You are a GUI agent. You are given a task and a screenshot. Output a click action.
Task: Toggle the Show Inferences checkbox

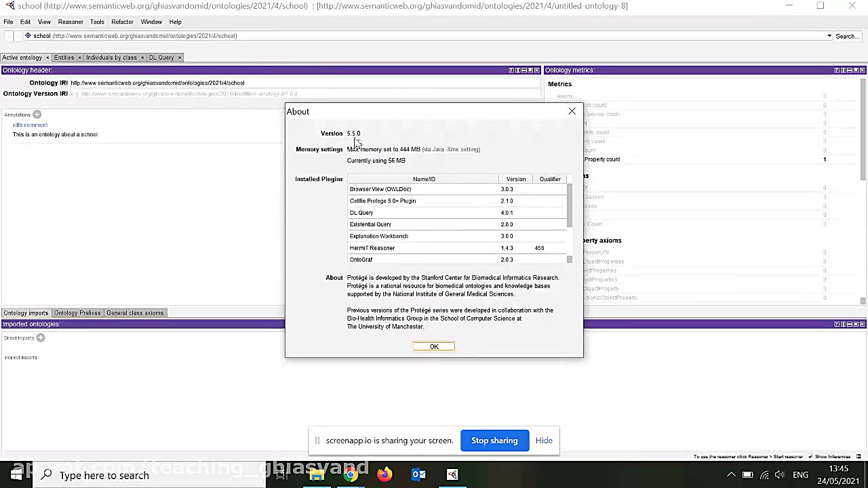click(x=812, y=457)
